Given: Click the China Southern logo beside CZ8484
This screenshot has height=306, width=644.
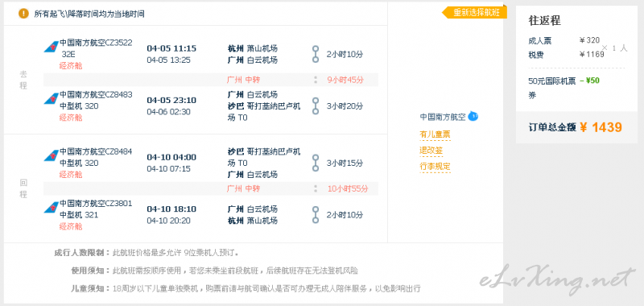Looking at the screenshot, I should (52, 155).
